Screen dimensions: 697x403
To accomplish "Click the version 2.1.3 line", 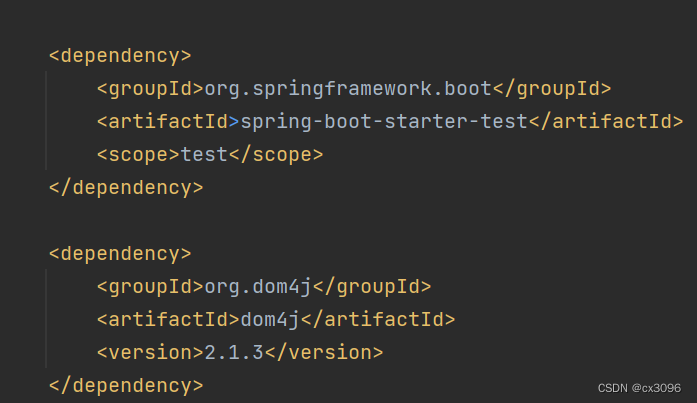I will 240,352.
